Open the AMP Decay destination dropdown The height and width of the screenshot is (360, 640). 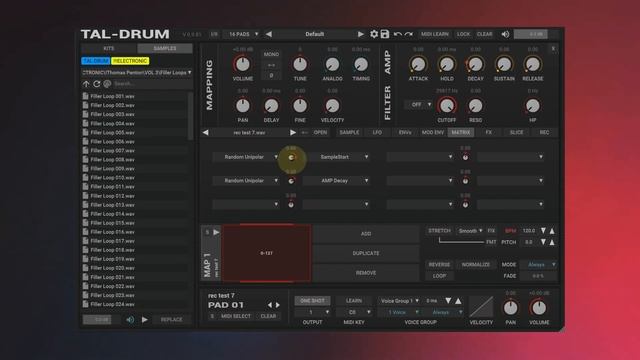336,181
